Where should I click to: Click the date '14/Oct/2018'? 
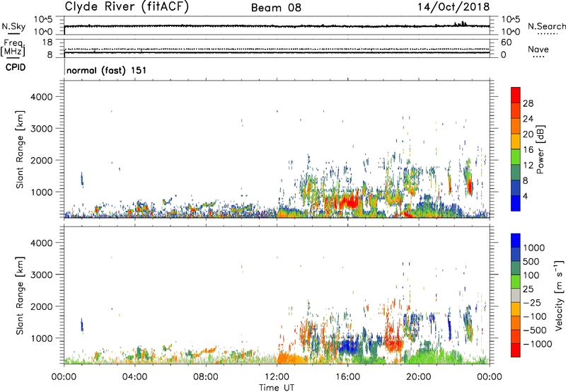pos(454,7)
